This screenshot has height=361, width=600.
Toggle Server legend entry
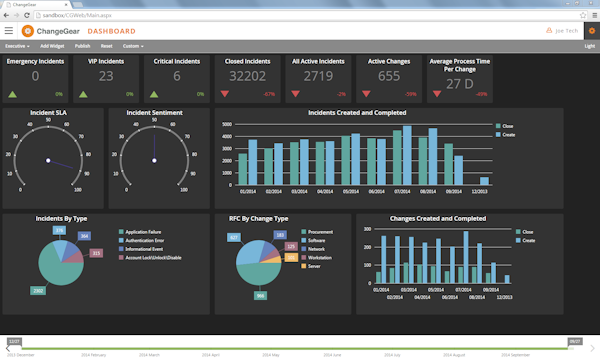[x=311, y=266]
